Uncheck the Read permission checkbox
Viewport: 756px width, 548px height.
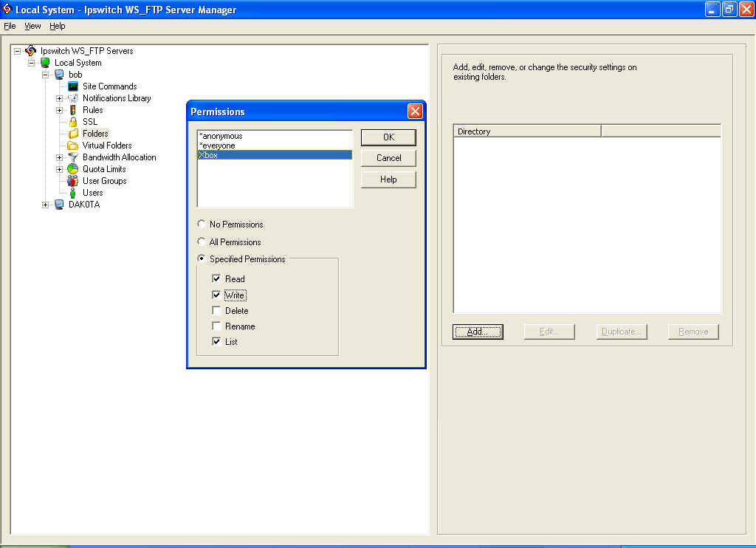pos(216,279)
